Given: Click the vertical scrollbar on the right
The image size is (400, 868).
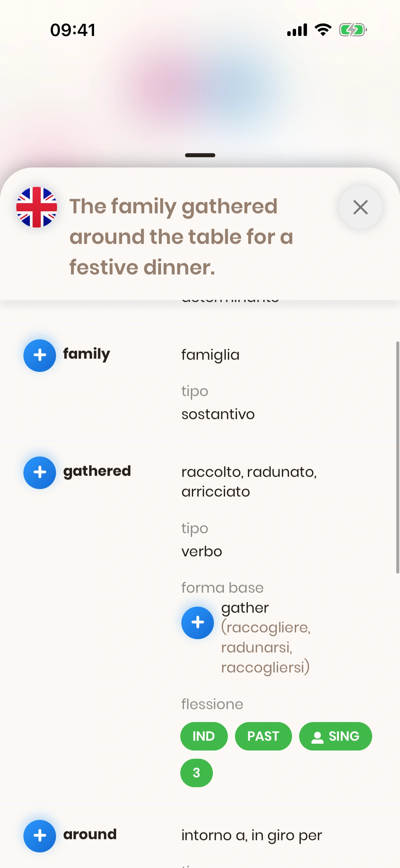Looking at the screenshot, I should click(x=397, y=457).
